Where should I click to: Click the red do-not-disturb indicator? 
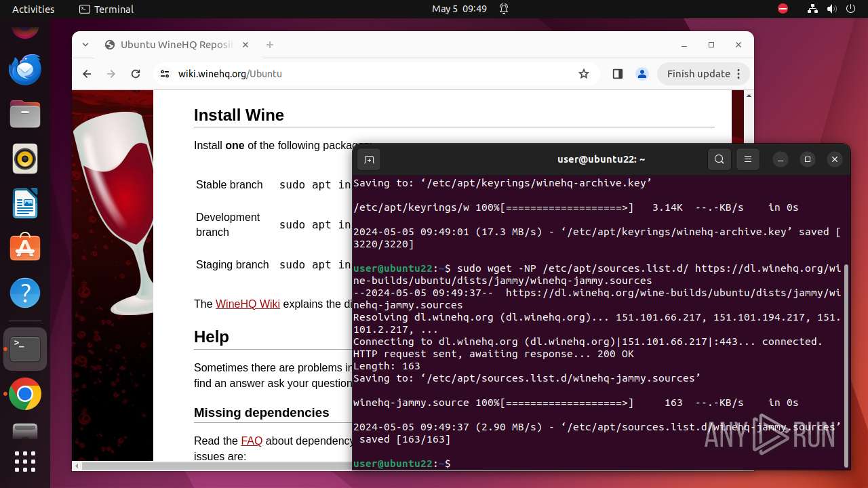783,9
